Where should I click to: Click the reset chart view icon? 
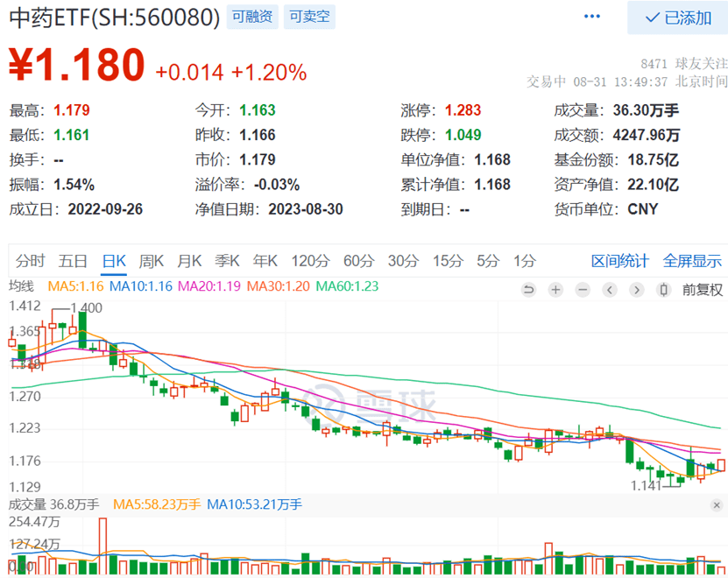pos(528,290)
